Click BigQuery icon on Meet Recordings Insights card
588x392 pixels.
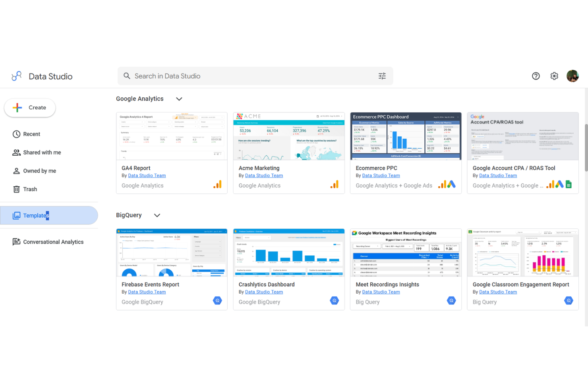tap(451, 301)
